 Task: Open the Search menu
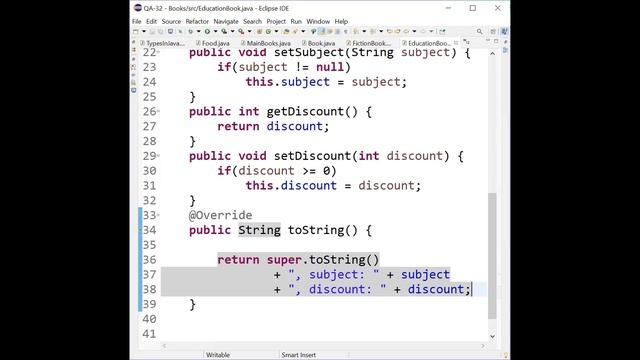(252, 21)
